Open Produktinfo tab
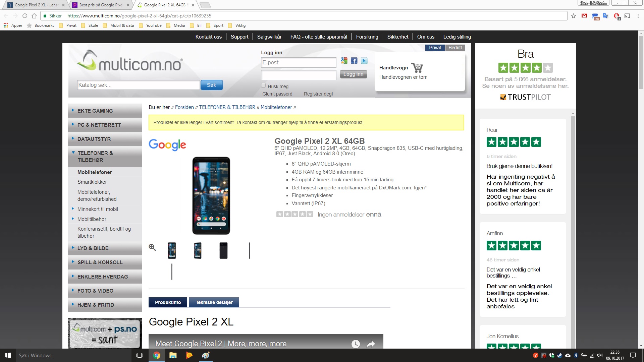Image resolution: width=644 pixels, height=362 pixels. click(168, 302)
